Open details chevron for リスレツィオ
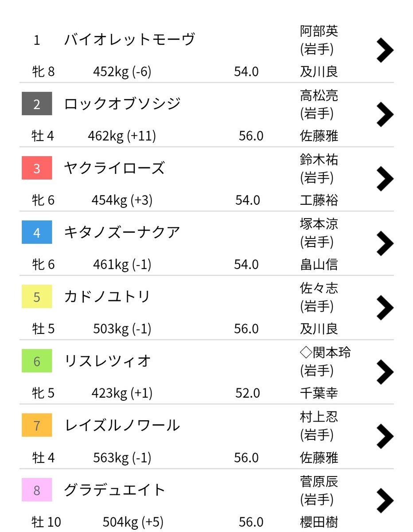The image size is (413, 532). 385,372
